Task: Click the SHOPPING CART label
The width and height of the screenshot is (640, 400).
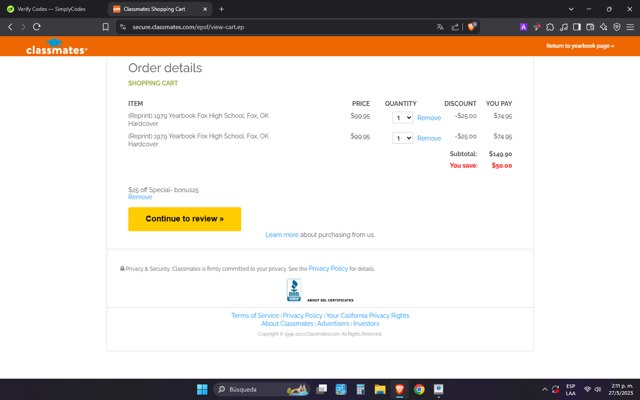Action: pyautogui.click(x=153, y=83)
